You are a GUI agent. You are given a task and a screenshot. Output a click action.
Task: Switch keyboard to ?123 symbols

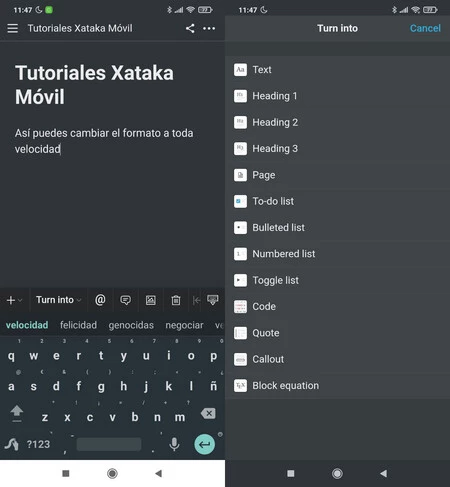(x=38, y=444)
